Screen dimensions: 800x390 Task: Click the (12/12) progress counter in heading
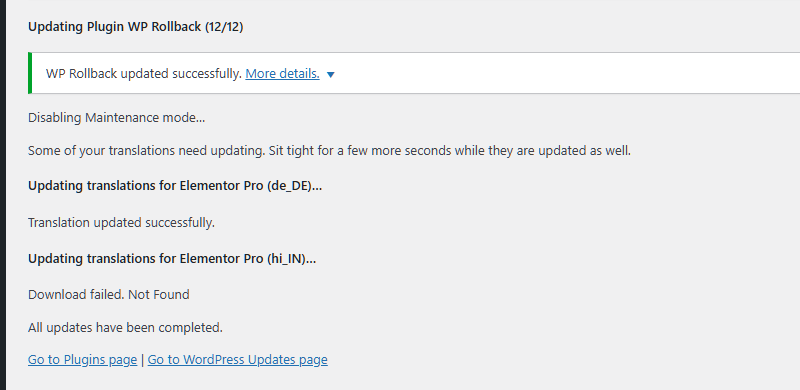pyautogui.click(x=224, y=27)
